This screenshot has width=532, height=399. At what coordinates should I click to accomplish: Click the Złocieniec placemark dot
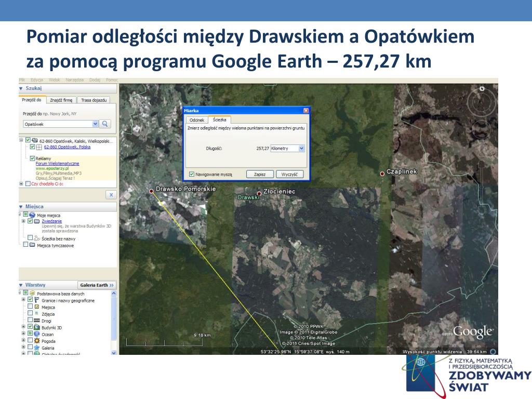pos(259,194)
